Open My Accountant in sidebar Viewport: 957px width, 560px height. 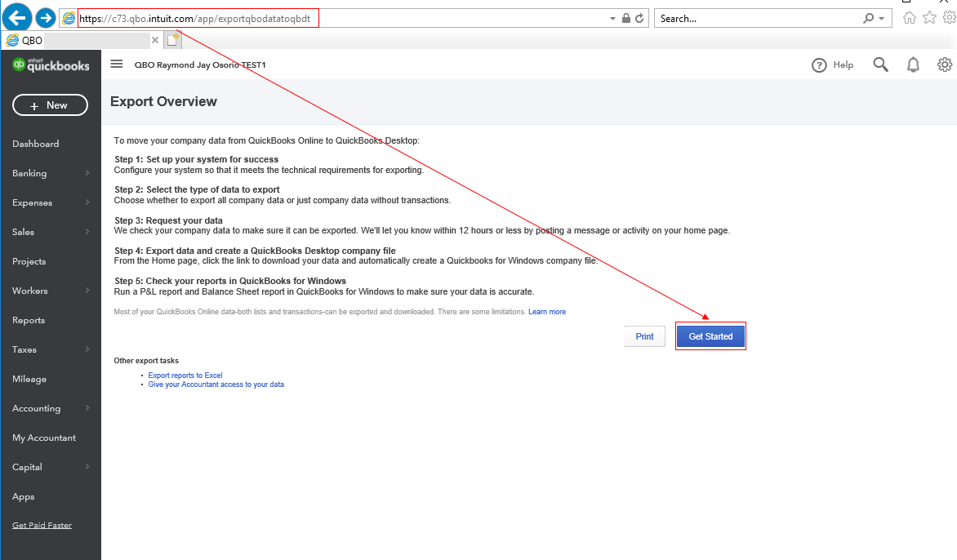(44, 438)
